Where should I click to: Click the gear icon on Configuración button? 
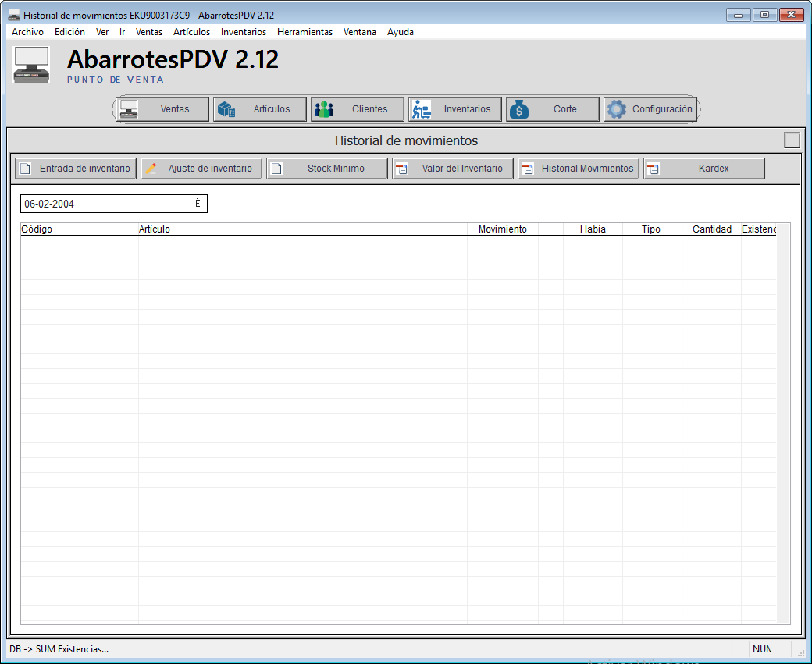click(x=616, y=109)
